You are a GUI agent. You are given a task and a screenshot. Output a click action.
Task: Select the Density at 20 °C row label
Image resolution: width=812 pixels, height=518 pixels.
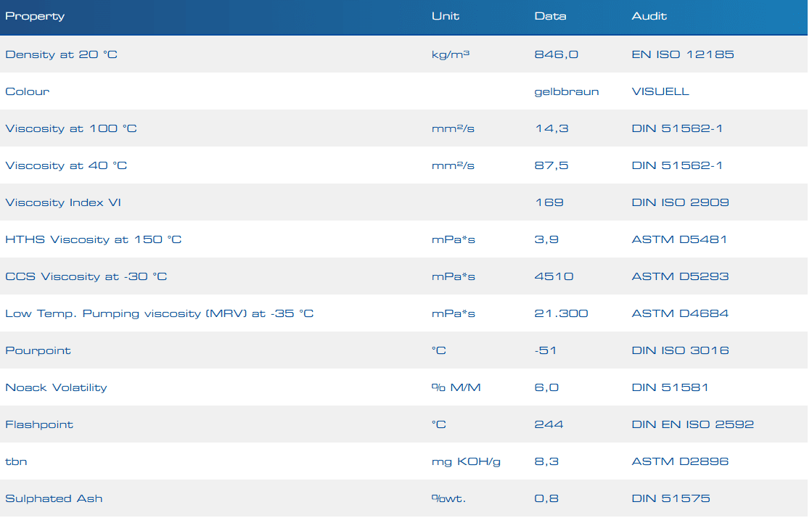pyautogui.click(x=61, y=54)
